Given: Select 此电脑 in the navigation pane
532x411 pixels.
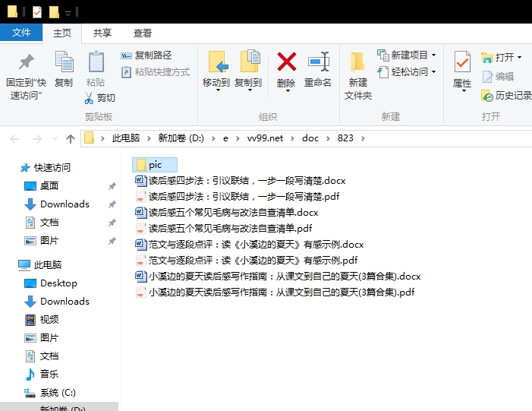Looking at the screenshot, I should click(39, 264).
